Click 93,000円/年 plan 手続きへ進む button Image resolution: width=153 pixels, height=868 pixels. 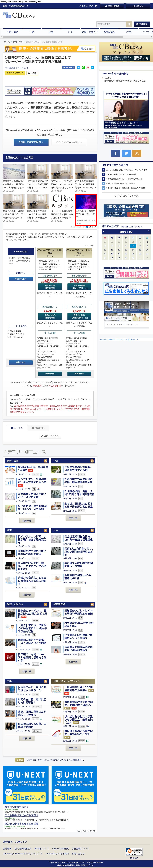pos(79,286)
